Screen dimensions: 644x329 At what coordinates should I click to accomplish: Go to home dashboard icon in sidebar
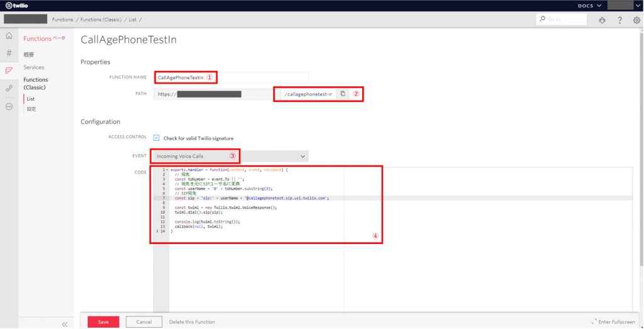pyautogui.click(x=9, y=36)
